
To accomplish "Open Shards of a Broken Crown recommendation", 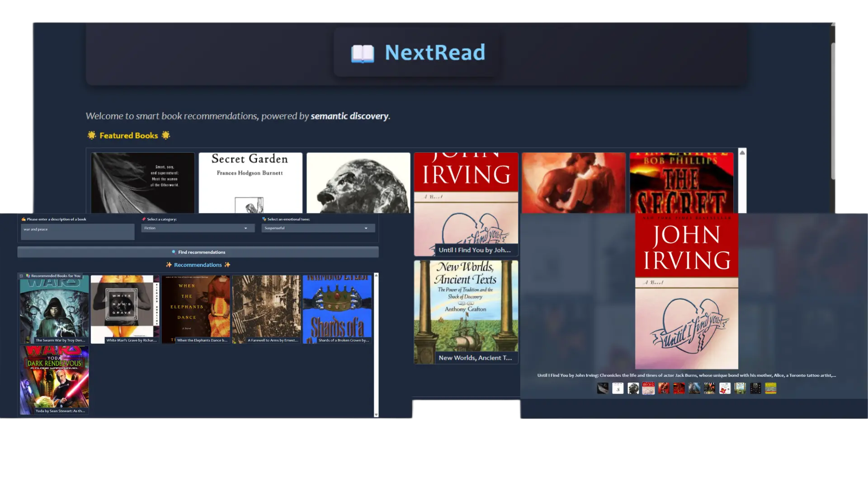I will point(337,310).
